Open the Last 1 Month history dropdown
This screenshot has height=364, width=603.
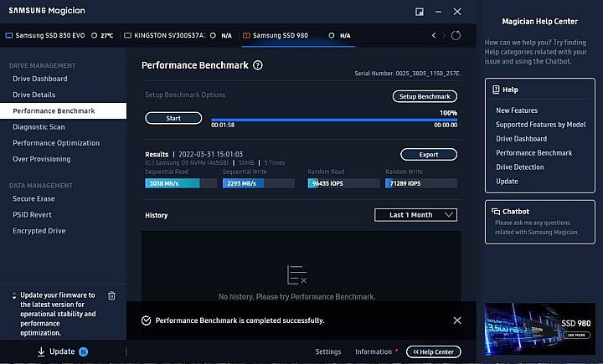(x=415, y=215)
